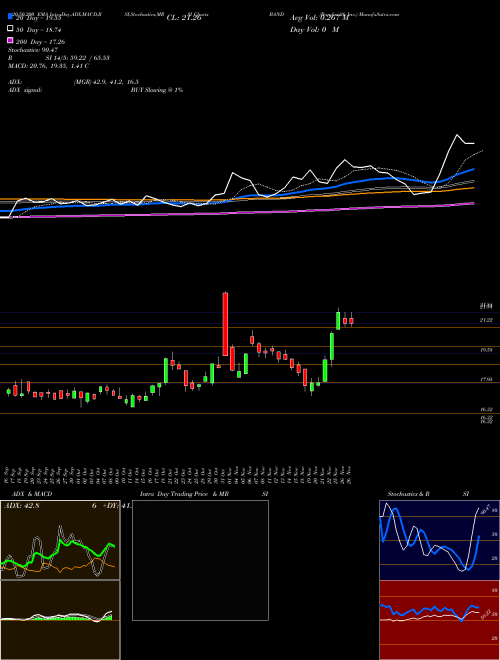Click the 'ADX: 42.8' label in ADX panel
Image resolution: width=500 pixels, height=660 pixels.
click(21, 506)
